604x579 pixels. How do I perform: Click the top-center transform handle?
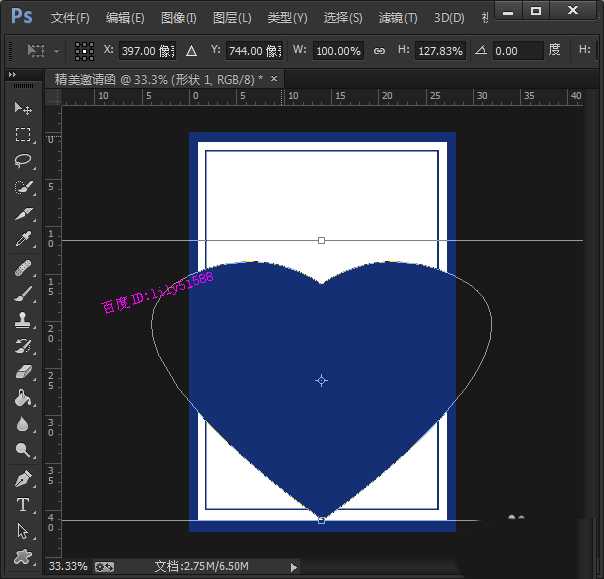coord(321,240)
